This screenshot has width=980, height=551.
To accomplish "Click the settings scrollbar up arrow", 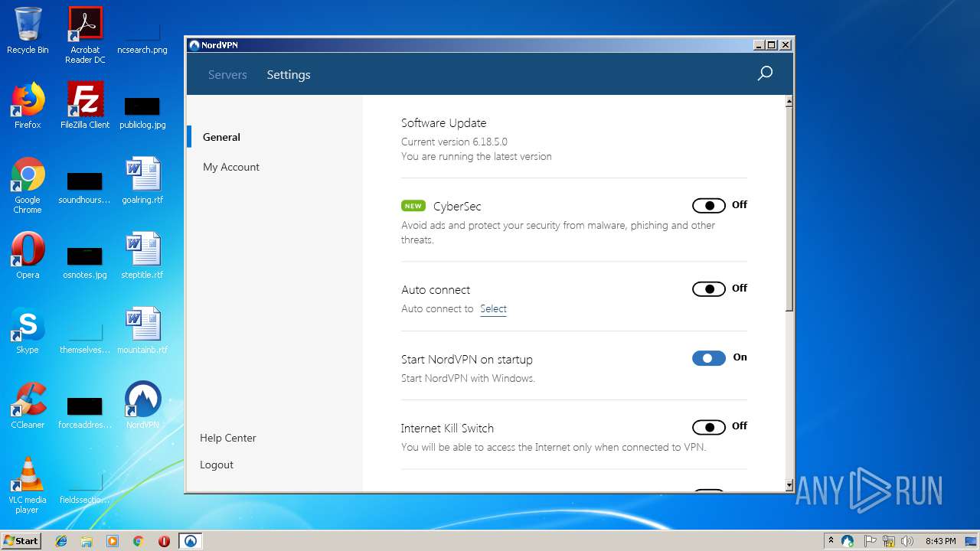I will (x=789, y=101).
